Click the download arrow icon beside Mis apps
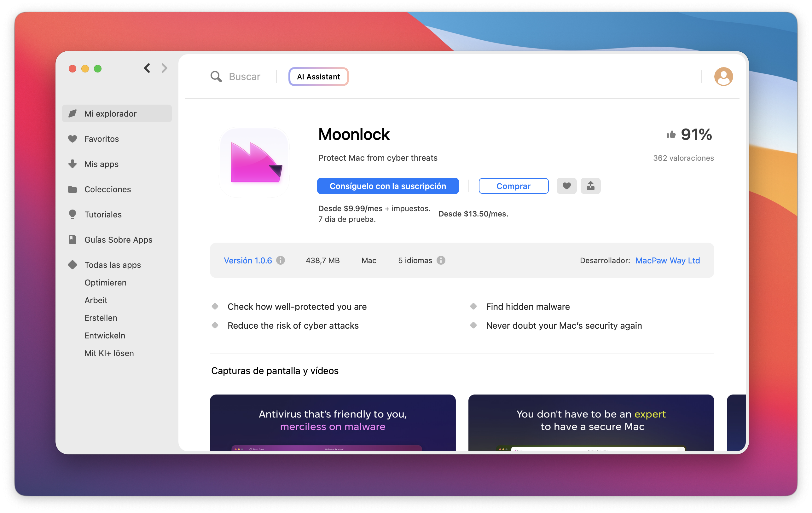This screenshot has width=812, height=513. tap(72, 164)
